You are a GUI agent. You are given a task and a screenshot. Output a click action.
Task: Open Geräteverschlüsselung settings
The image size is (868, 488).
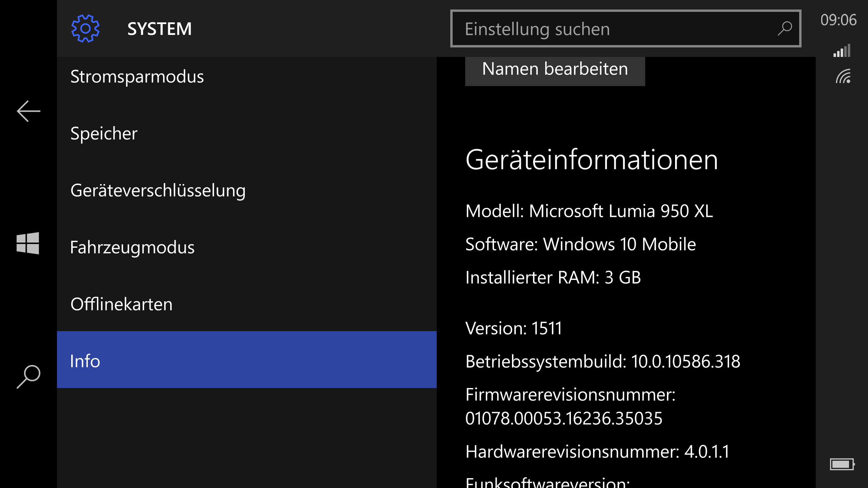click(x=247, y=190)
